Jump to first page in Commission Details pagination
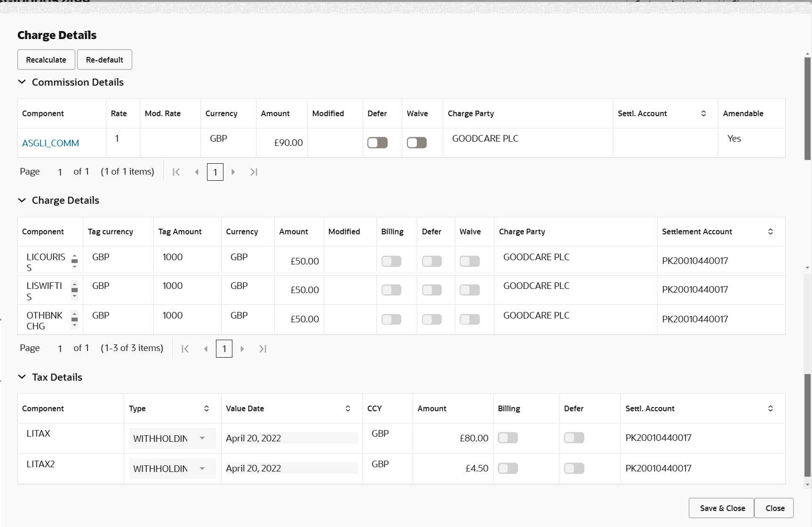Screen dimensions: 812x527 click(x=176, y=172)
